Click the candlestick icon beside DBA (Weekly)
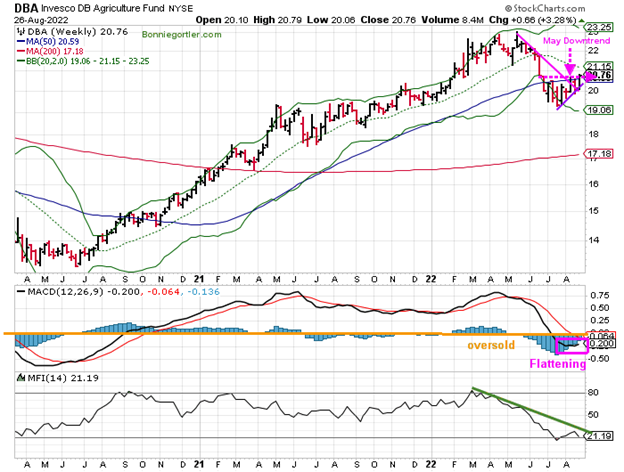624x472 pixels. (22, 32)
